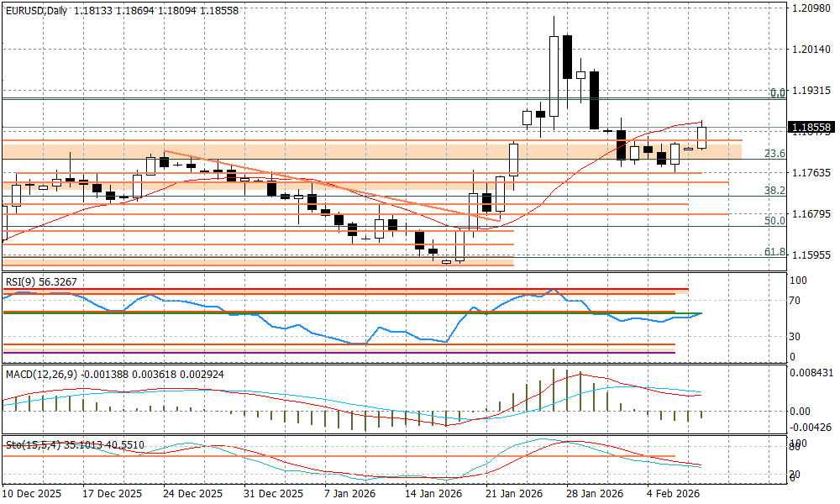The image size is (840, 504).
Task: Click the 61.8 Fibonacci level label
Action: click(774, 251)
